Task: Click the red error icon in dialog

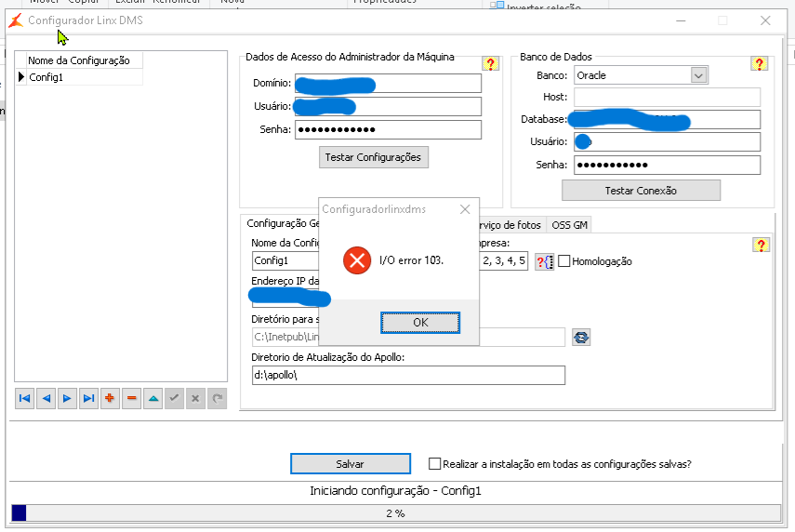Action: tap(357, 260)
